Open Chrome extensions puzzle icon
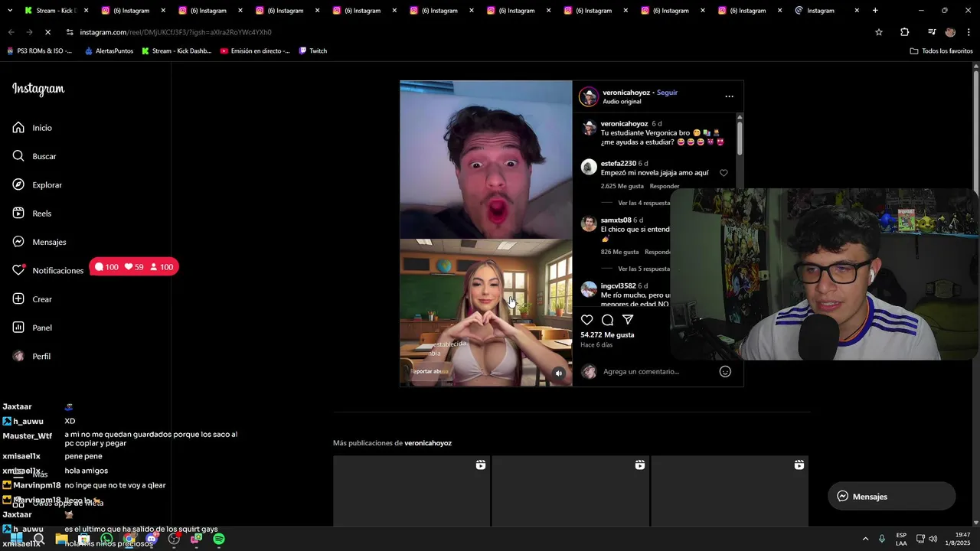 (905, 32)
